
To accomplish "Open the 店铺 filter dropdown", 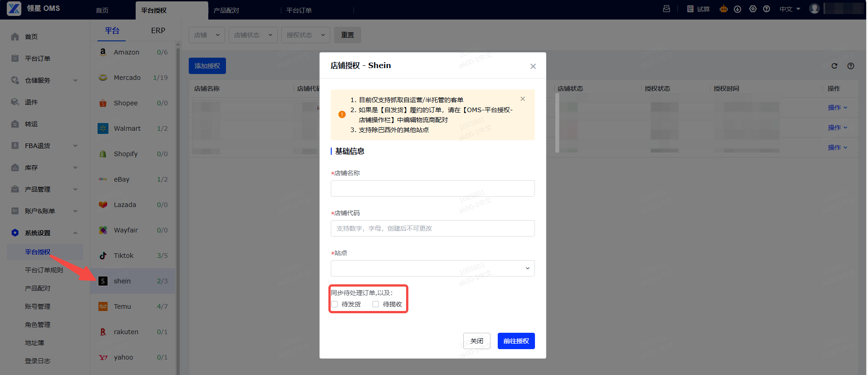I will [206, 35].
